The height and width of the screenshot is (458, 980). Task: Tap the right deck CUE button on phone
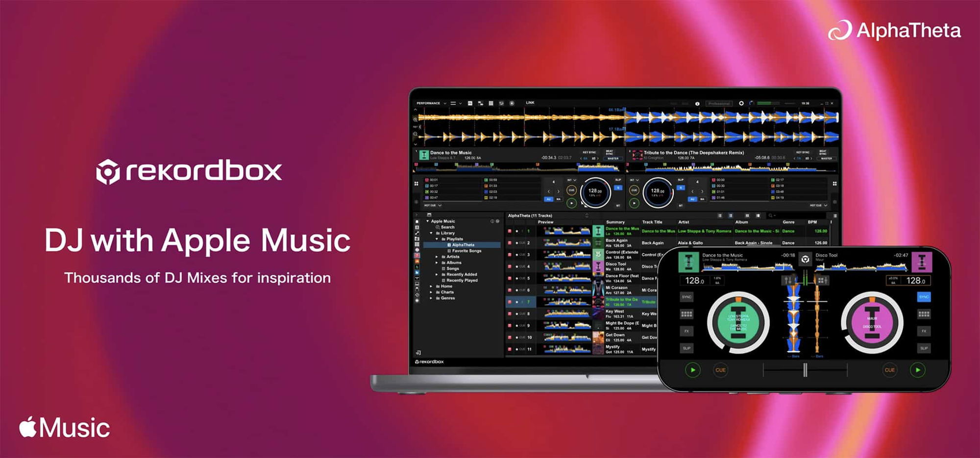coord(889,370)
